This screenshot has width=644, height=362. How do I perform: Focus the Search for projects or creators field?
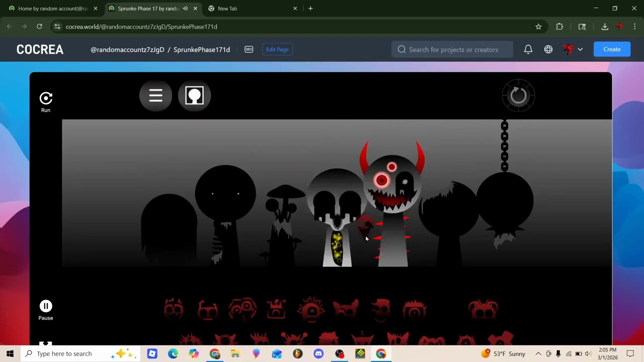(452, 49)
